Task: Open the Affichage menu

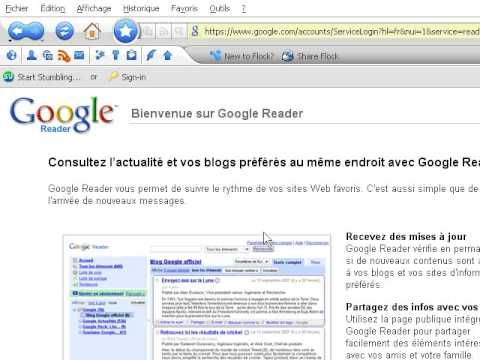Action: point(94,8)
